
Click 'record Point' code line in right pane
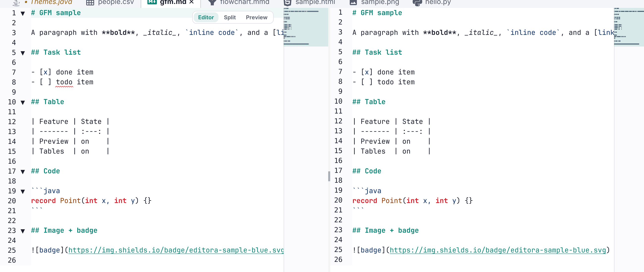[x=412, y=201]
